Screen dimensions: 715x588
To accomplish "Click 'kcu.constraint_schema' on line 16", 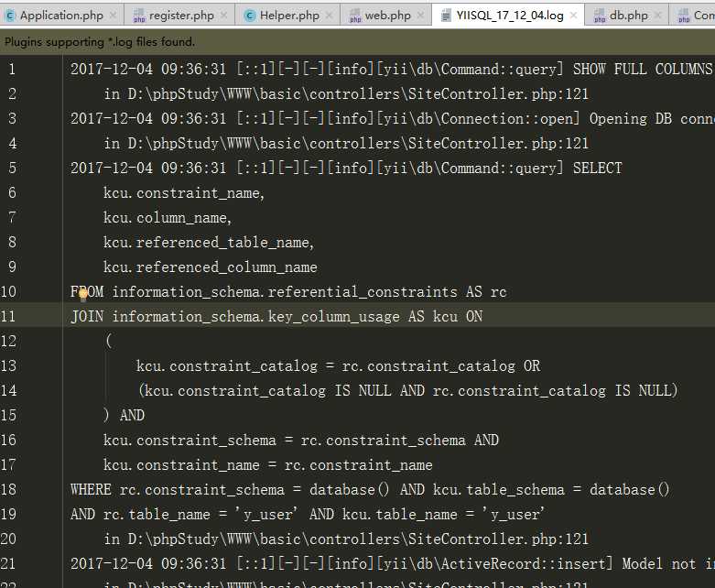I will [x=190, y=441].
